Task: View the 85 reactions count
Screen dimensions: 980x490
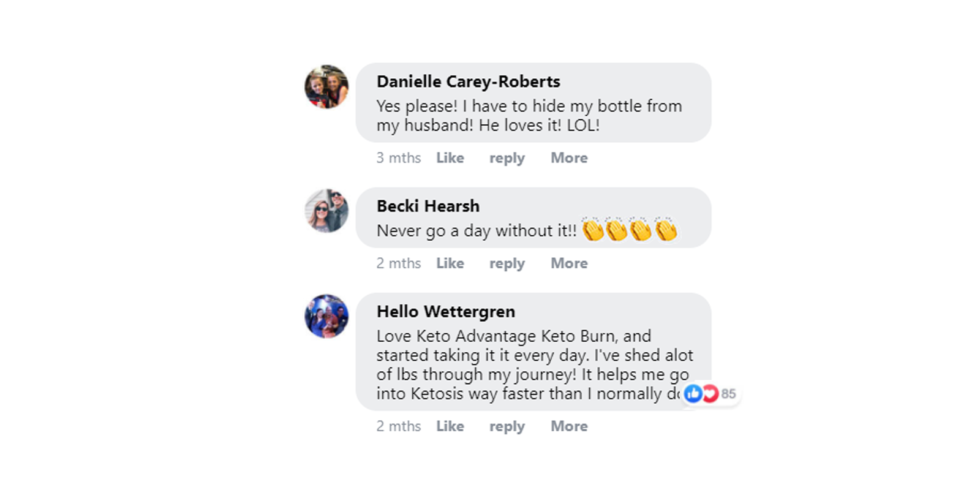Action: (x=728, y=394)
